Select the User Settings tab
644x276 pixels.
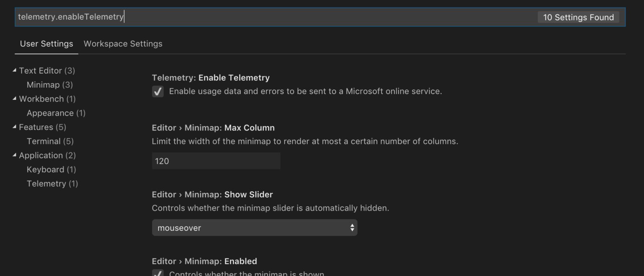click(46, 44)
